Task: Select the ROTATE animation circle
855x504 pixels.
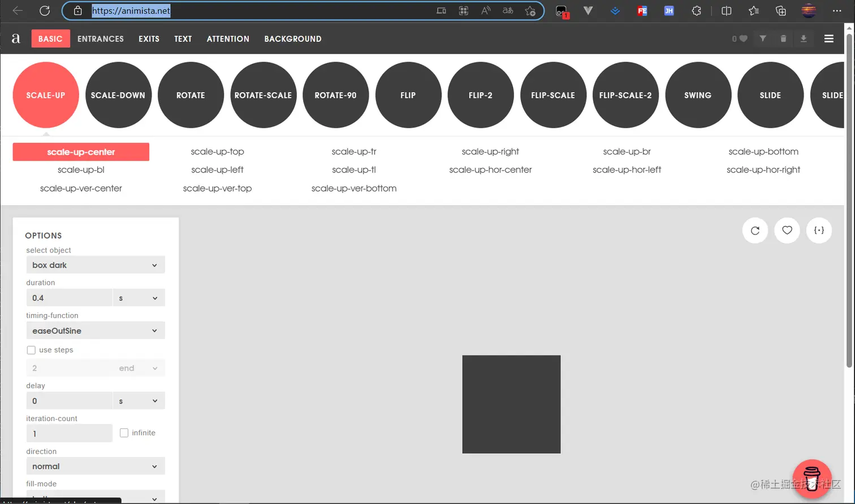Action: point(191,95)
